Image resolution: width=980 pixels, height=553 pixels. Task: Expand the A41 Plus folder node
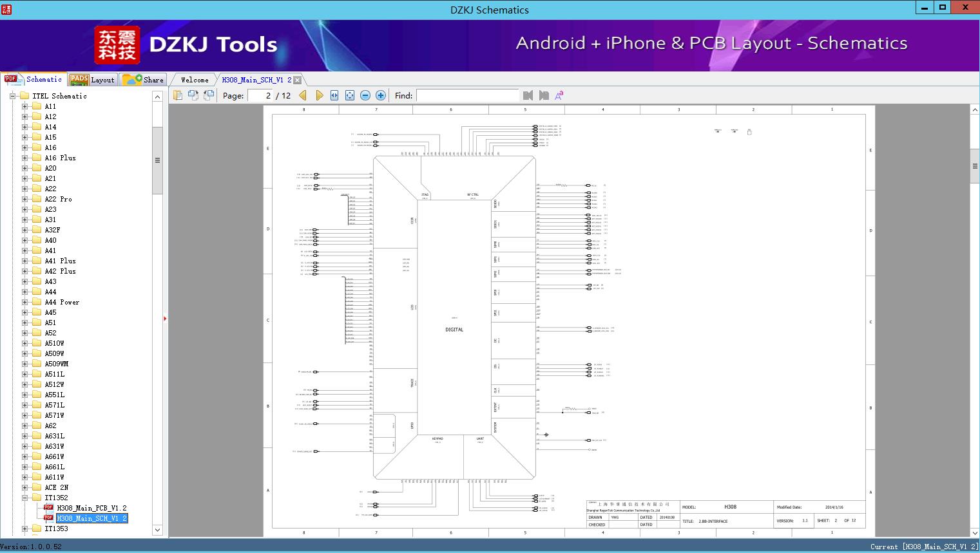pos(24,261)
